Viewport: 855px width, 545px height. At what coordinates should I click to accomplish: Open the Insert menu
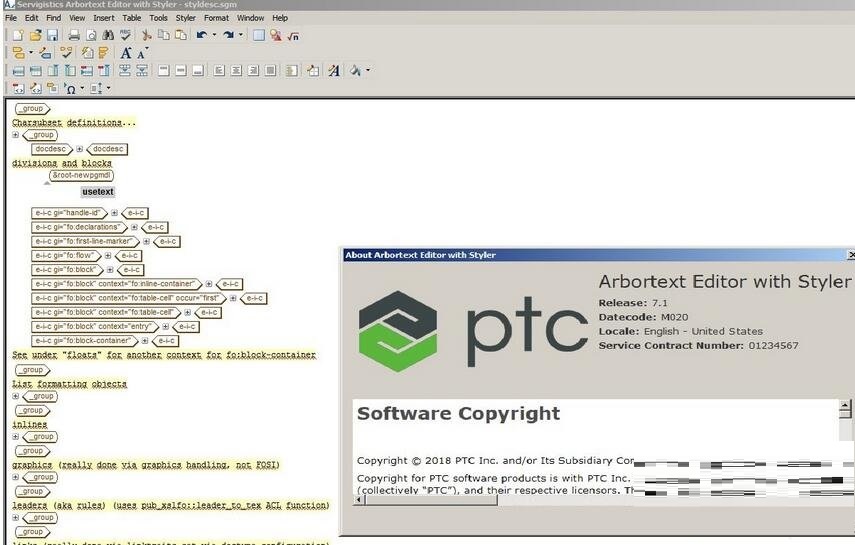click(x=104, y=18)
